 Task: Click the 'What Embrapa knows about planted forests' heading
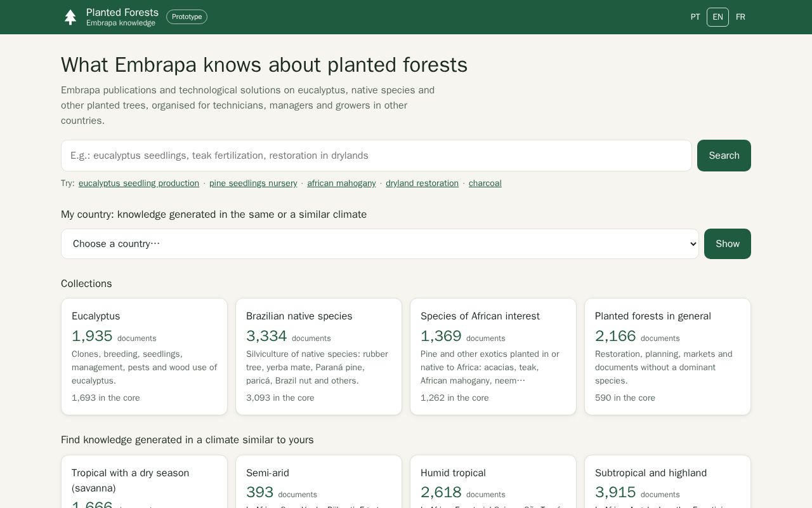[264, 65]
